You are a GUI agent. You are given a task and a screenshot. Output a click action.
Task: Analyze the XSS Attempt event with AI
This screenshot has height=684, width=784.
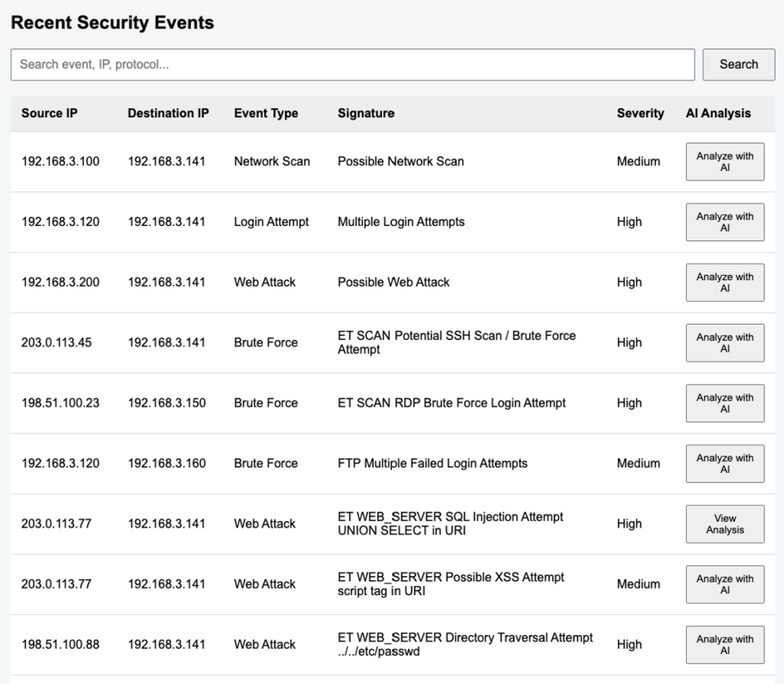point(724,584)
